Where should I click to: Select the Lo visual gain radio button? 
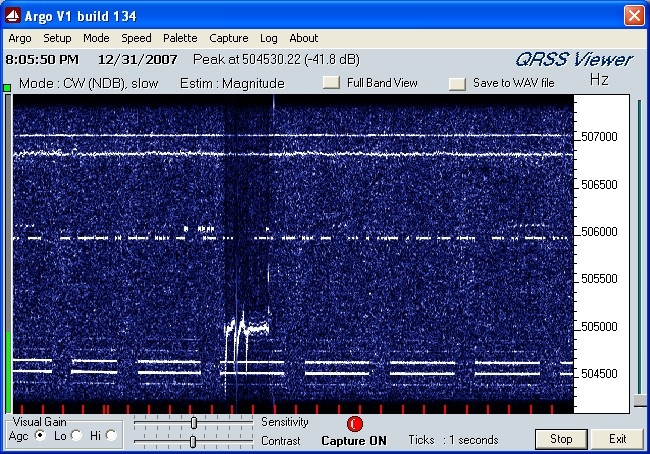76,435
